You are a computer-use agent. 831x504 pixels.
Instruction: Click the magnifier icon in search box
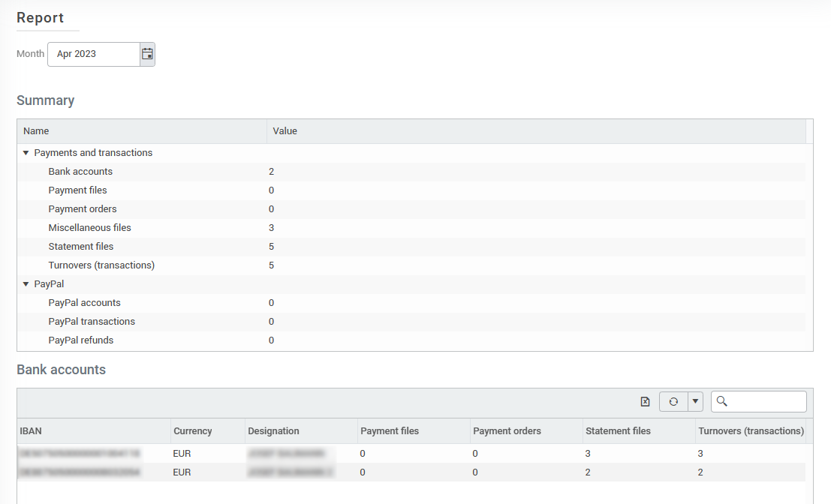722,402
